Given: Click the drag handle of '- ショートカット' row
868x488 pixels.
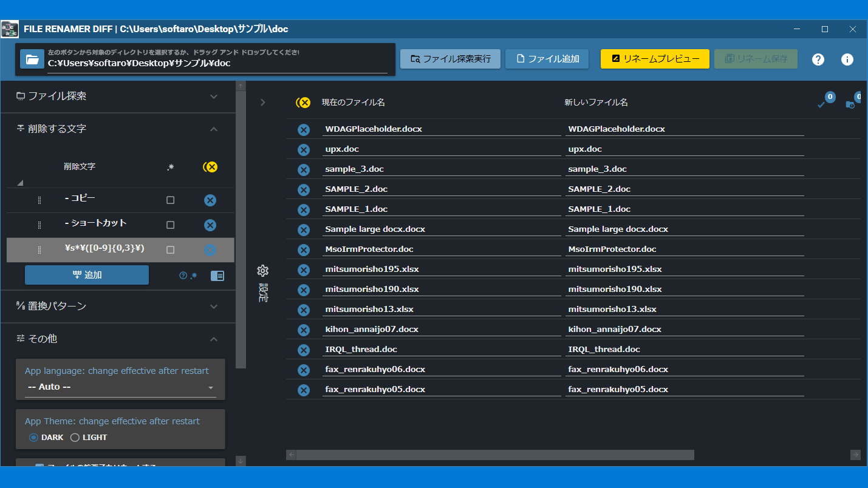Looking at the screenshot, I should [39, 225].
